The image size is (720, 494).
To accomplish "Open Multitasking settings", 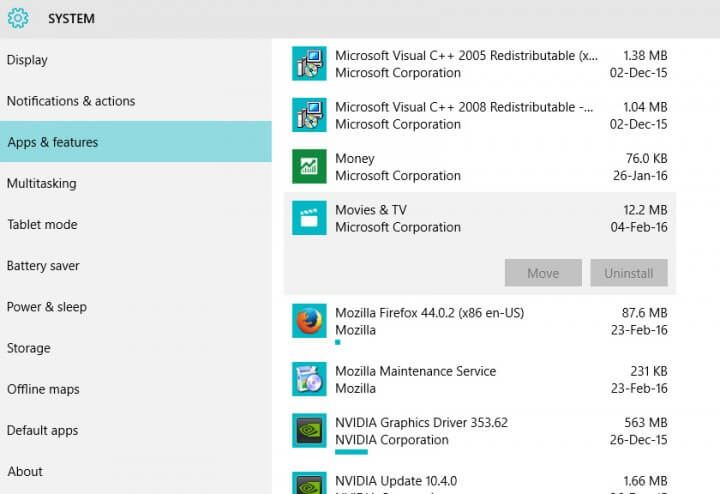I will [135, 183].
